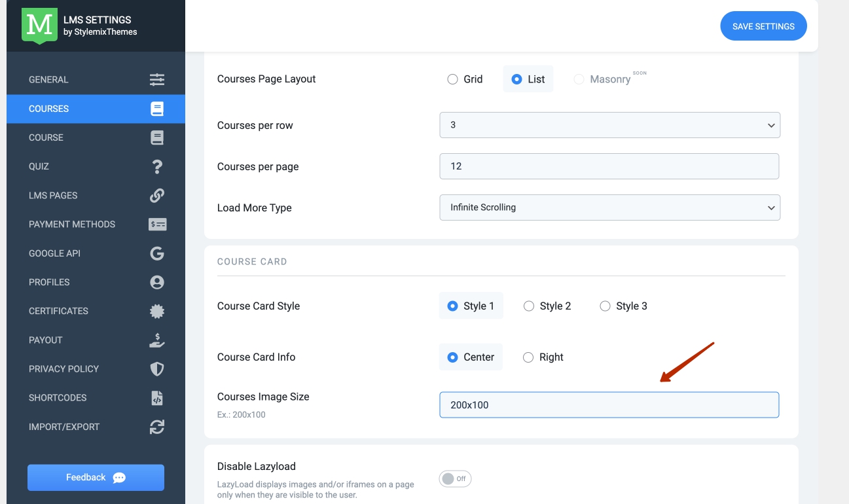This screenshot has height=504, width=849.
Task: Choose Style 2 for course card
Action: (529, 306)
